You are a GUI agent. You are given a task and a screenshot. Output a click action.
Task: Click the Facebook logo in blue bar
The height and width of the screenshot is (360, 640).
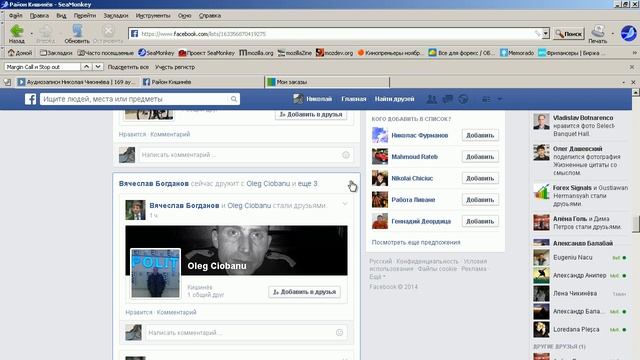tap(31, 99)
